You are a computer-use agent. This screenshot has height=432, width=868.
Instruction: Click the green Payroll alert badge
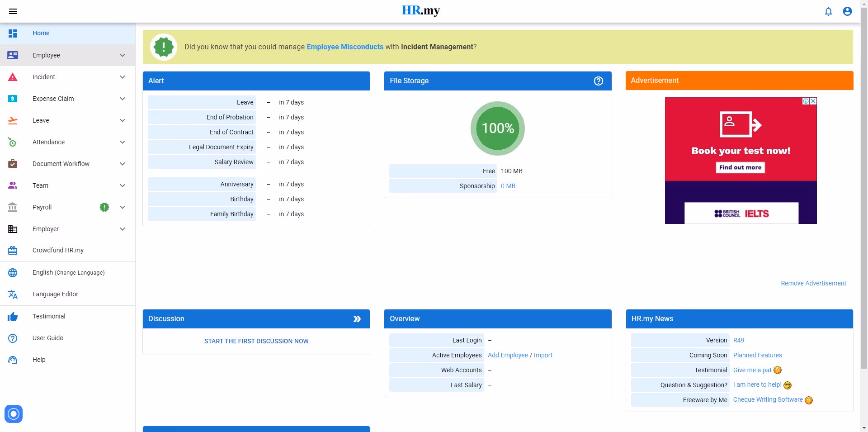pos(104,207)
